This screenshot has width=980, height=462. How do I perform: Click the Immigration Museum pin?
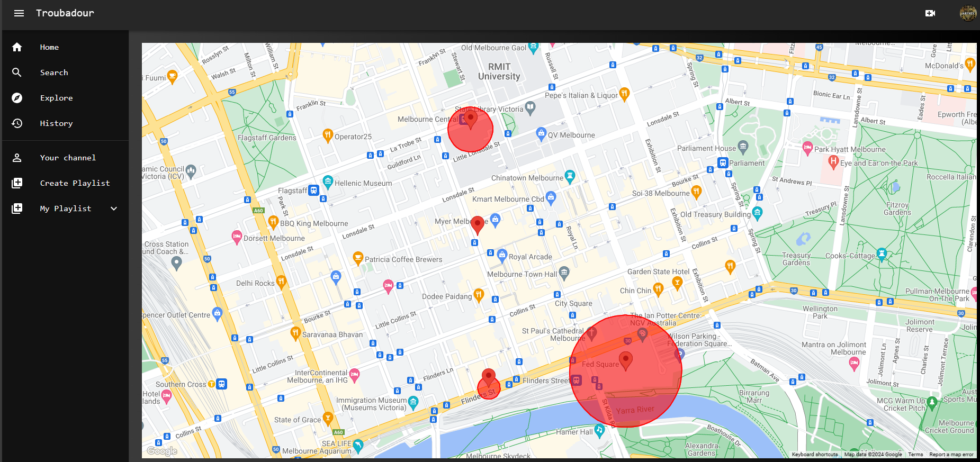[x=413, y=403]
